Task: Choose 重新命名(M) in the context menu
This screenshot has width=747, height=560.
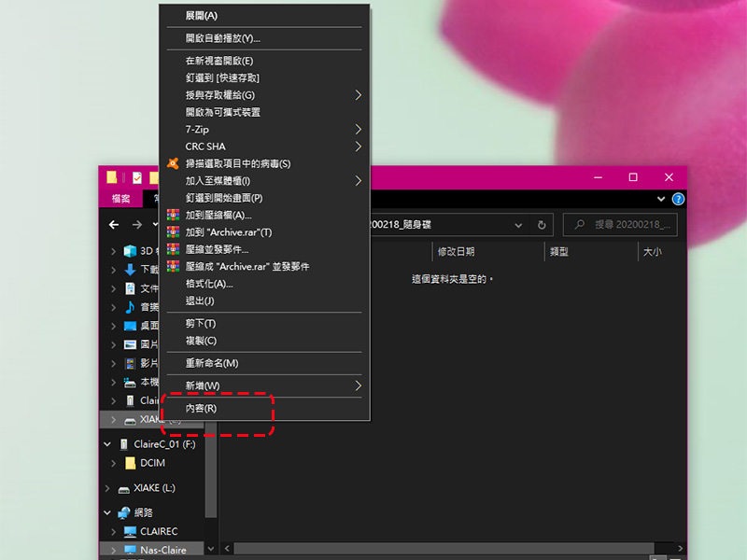Action: (264, 363)
